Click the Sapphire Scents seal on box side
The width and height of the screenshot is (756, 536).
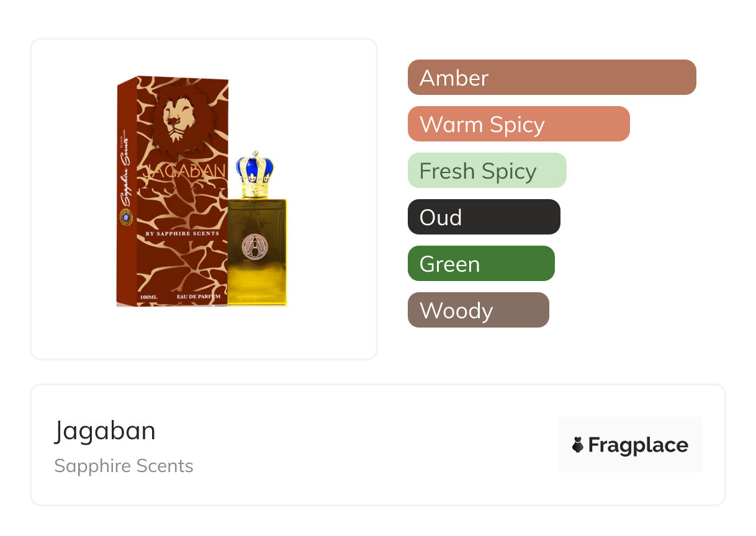pyautogui.click(x=127, y=217)
